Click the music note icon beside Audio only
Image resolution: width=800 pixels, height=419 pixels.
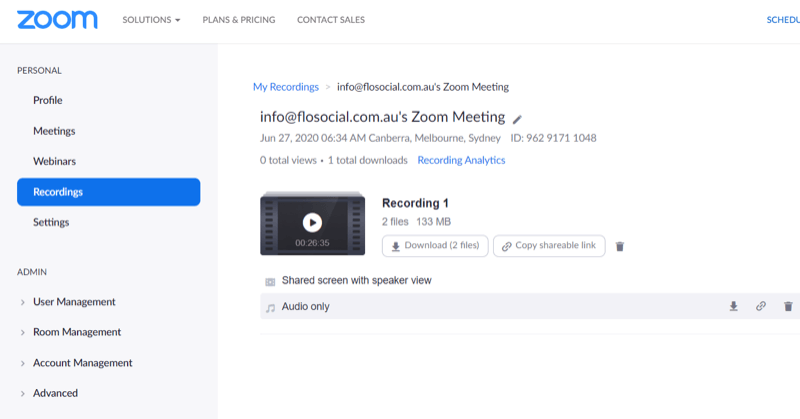(x=270, y=307)
